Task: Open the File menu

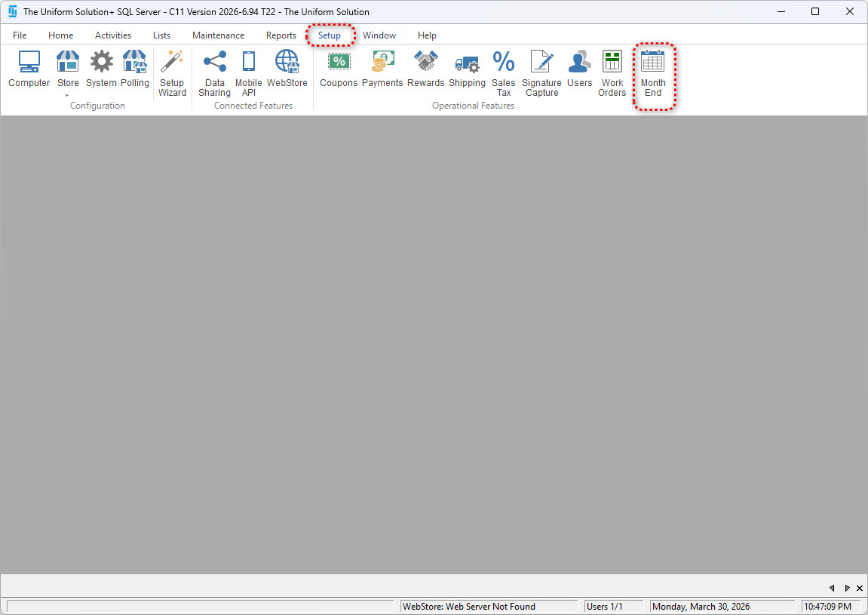Action: [x=20, y=35]
